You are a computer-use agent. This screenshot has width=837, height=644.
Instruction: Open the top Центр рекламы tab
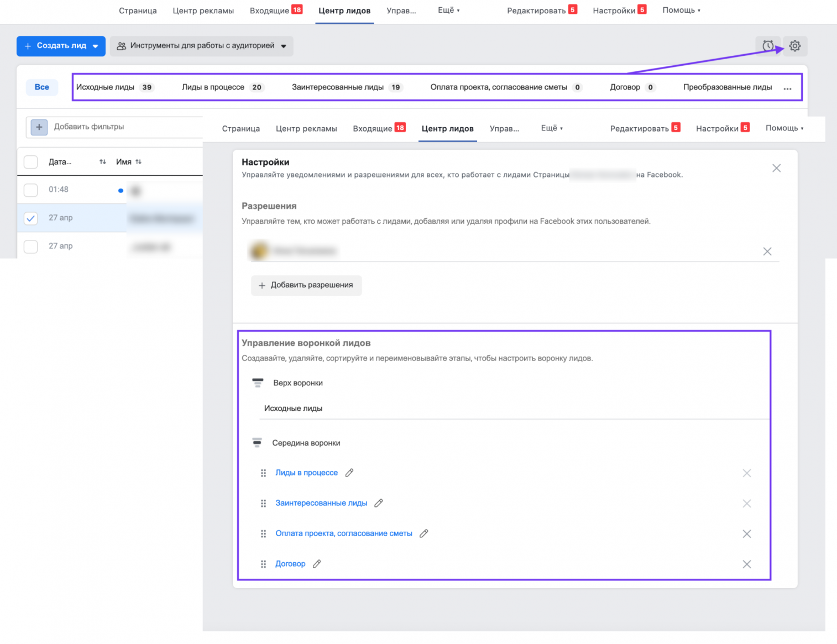pyautogui.click(x=203, y=11)
